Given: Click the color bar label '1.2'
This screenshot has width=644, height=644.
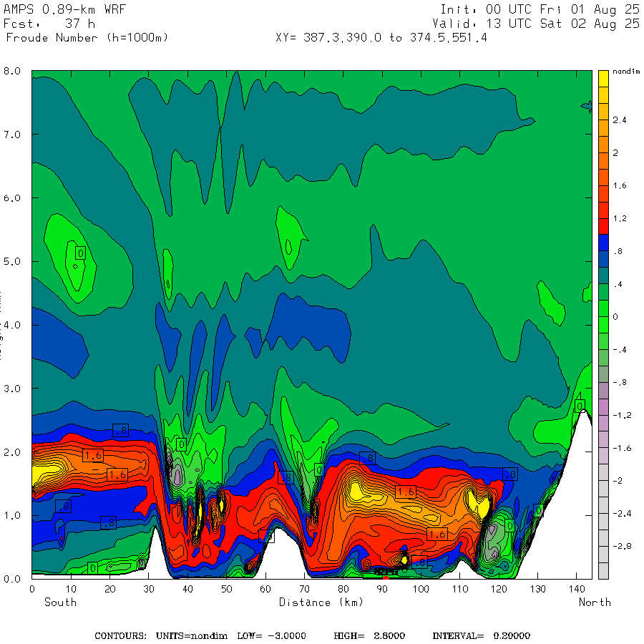Looking at the screenshot, I should pos(620,218).
